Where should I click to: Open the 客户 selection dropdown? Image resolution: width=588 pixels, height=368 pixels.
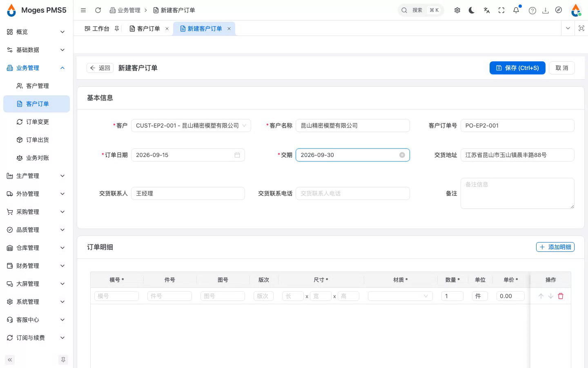click(191, 126)
